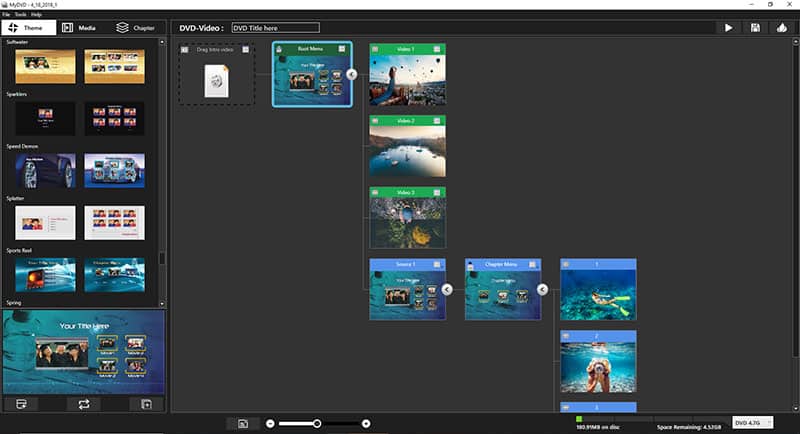Click the swap arrows icon below preview
800x434 pixels.
point(84,404)
